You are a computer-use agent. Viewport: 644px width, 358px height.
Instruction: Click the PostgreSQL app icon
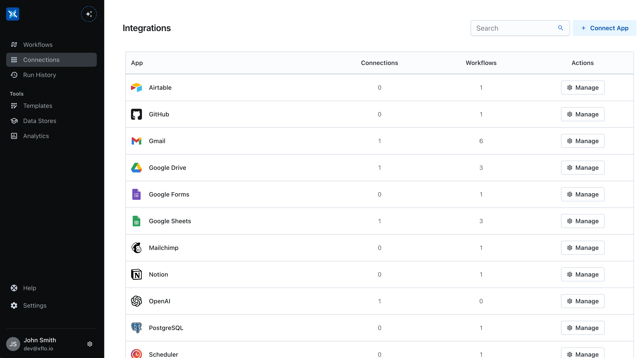(x=137, y=328)
